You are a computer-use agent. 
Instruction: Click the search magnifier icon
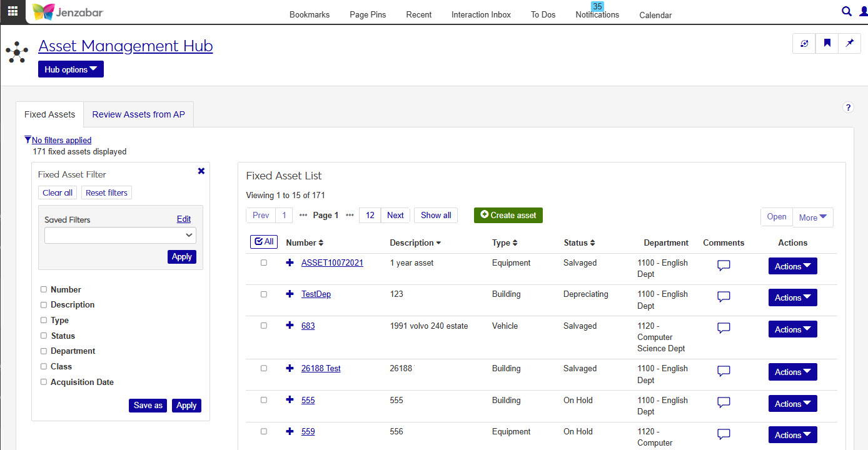point(847,11)
